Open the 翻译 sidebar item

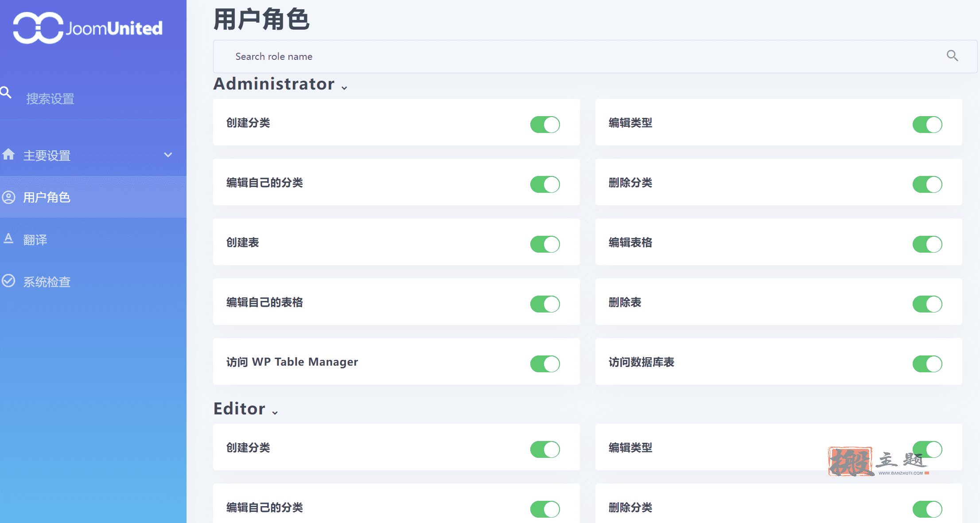coord(93,239)
